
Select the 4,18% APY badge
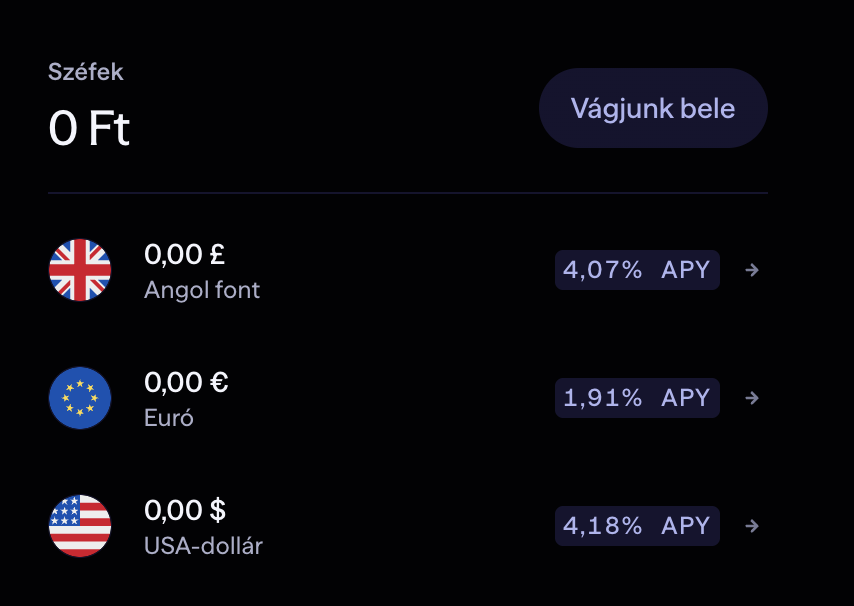pyautogui.click(x=636, y=526)
